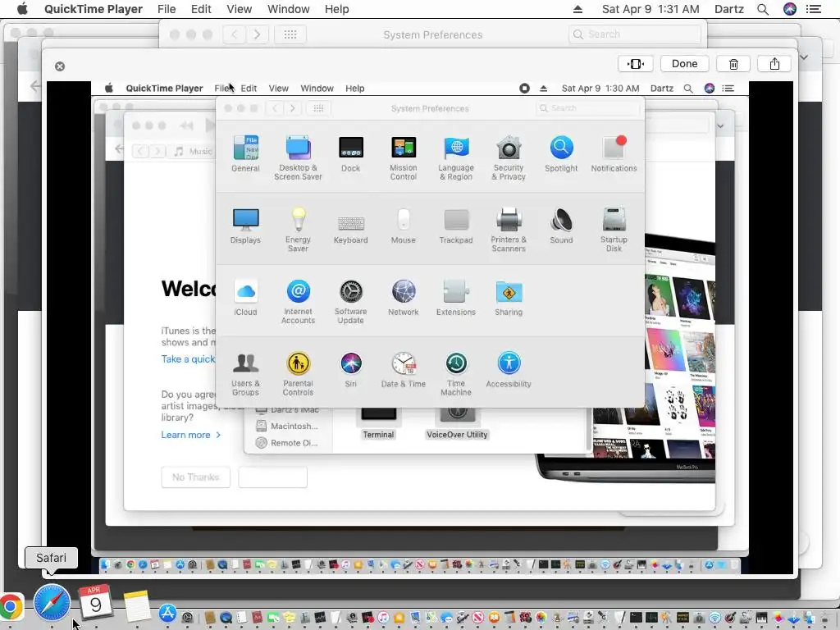Image resolution: width=840 pixels, height=630 pixels.
Task: Open Stickies from the Dock
Action: 290,617
